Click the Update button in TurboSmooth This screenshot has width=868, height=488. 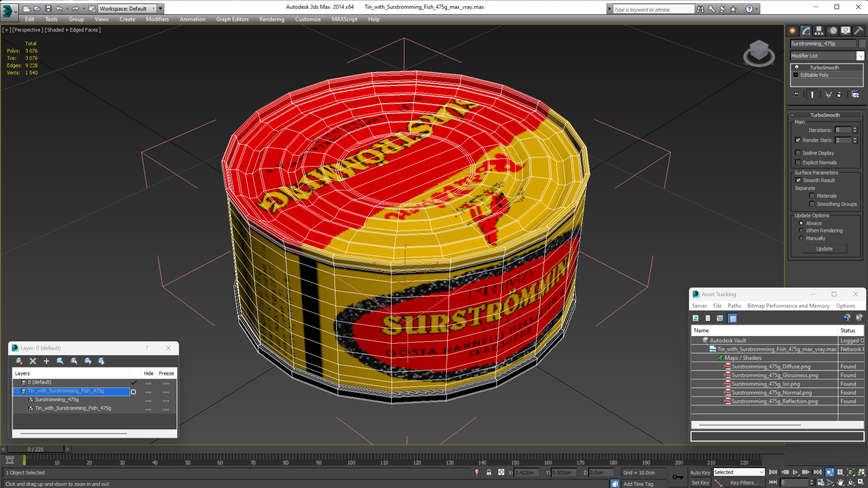(x=824, y=248)
